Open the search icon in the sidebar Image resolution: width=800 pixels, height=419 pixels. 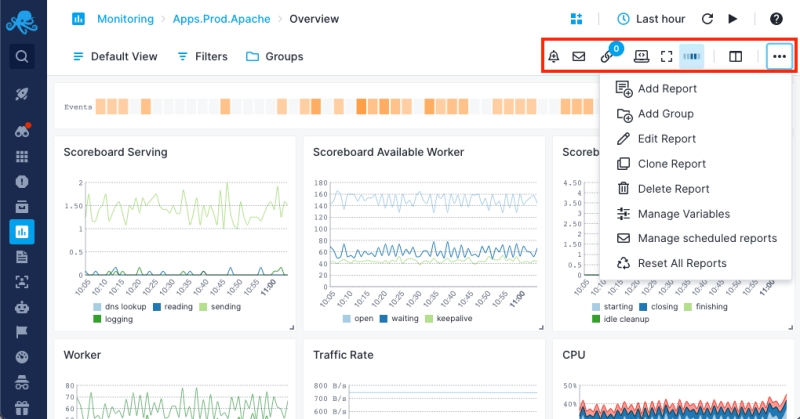[x=21, y=56]
